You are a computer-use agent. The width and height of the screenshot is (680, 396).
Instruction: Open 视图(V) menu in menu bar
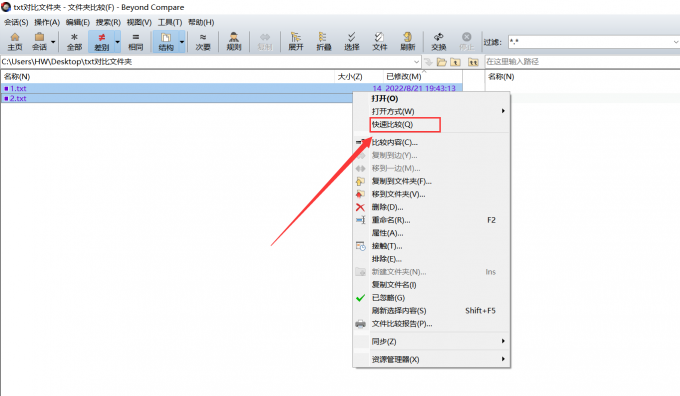pyautogui.click(x=139, y=22)
